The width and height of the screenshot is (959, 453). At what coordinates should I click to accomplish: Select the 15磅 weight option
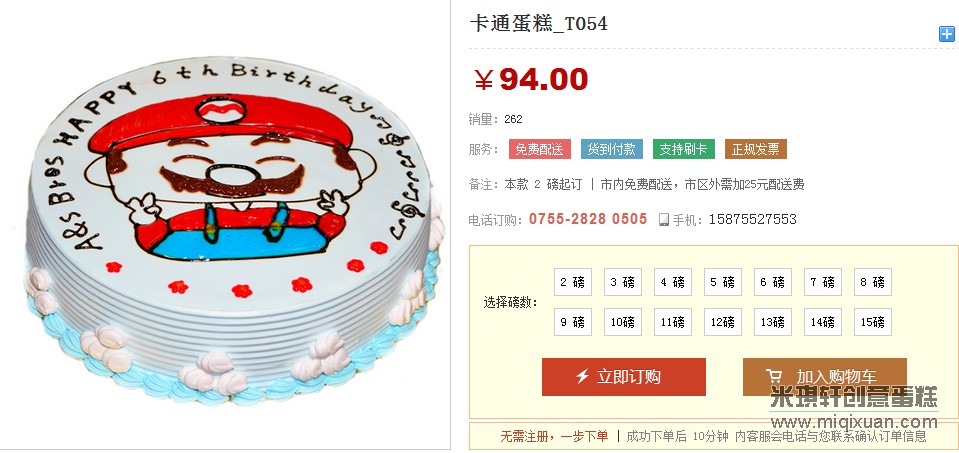[x=873, y=322]
